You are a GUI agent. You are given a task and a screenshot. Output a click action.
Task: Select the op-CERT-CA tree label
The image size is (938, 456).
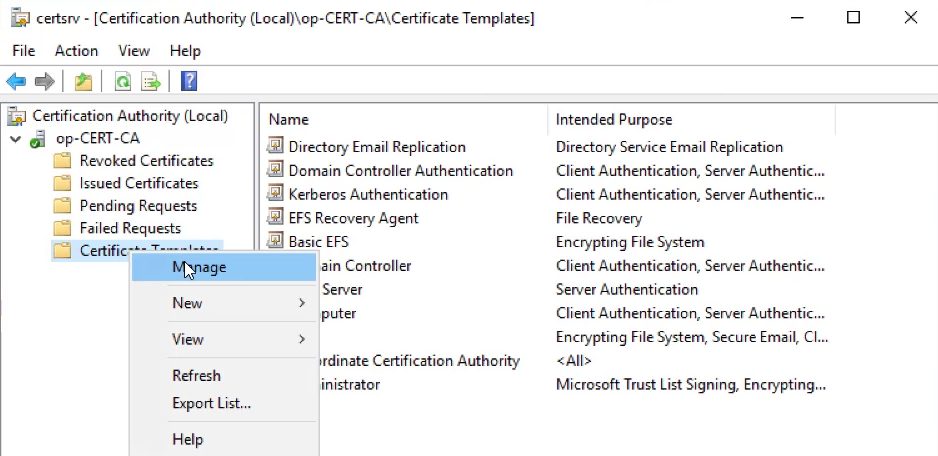pos(98,139)
